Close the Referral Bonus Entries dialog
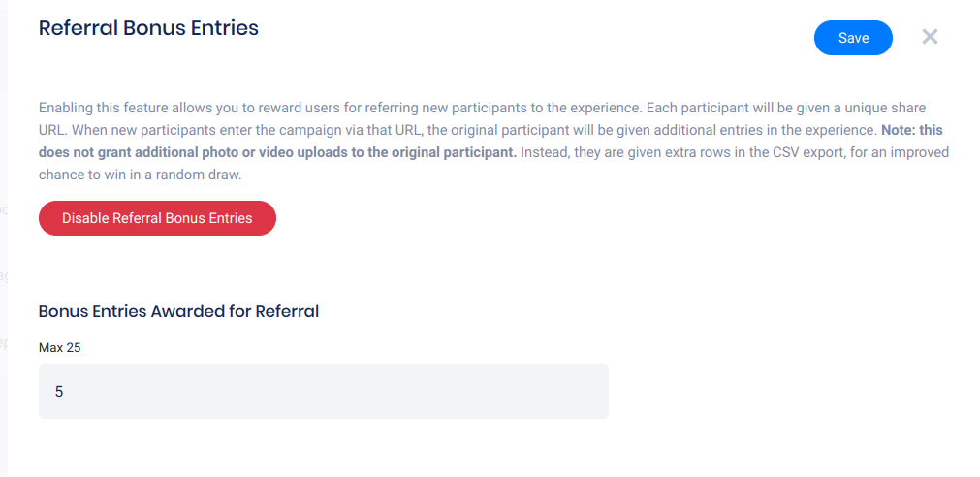This screenshot has width=980, height=477. [x=930, y=37]
